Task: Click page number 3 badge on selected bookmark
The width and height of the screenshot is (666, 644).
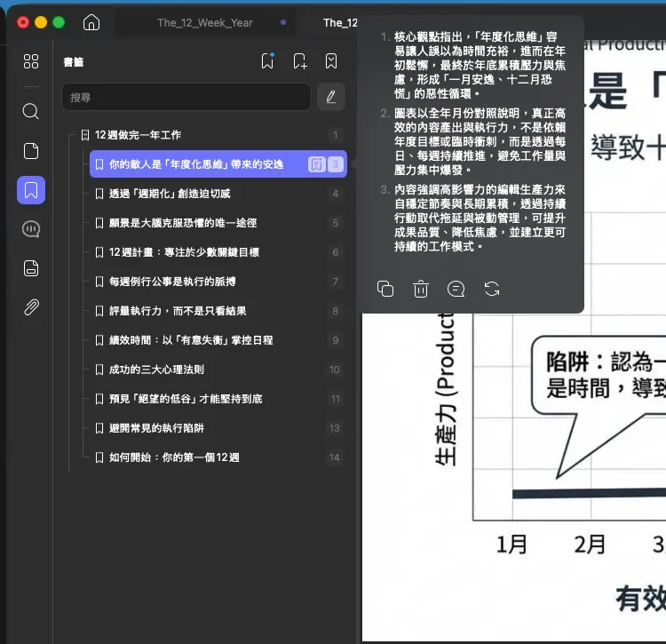Action: coord(336,164)
